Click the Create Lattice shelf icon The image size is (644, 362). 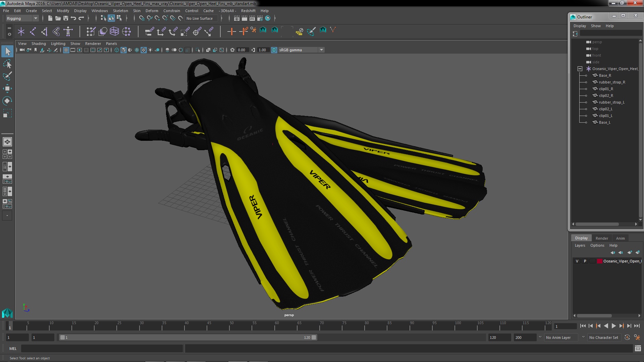(x=114, y=32)
